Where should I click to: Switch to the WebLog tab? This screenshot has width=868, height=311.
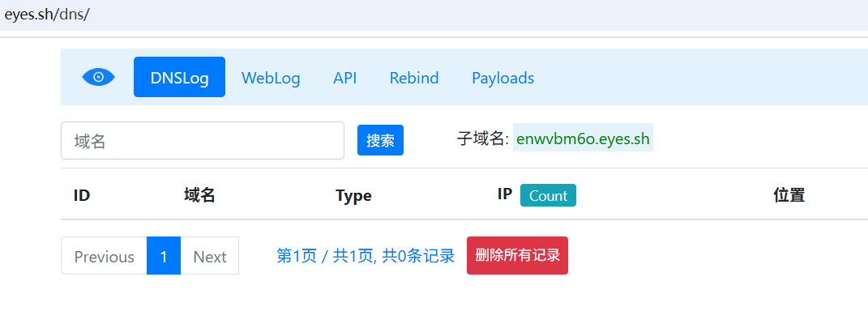click(x=271, y=78)
